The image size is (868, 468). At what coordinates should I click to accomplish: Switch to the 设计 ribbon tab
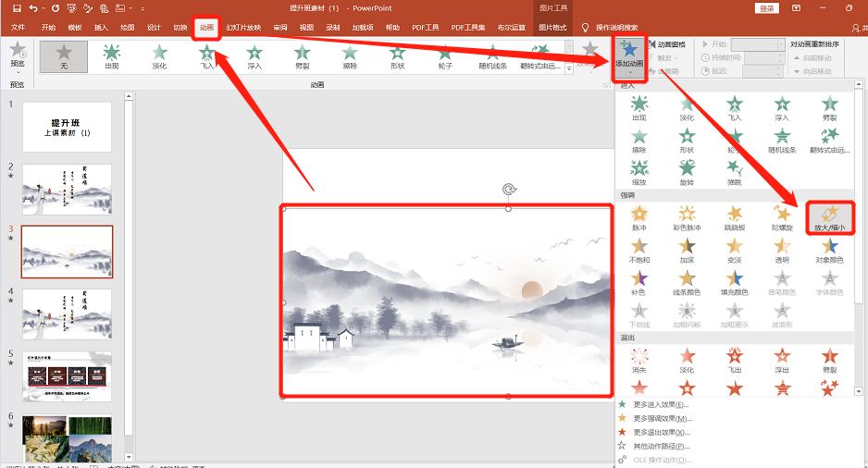click(x=154, y=28)
